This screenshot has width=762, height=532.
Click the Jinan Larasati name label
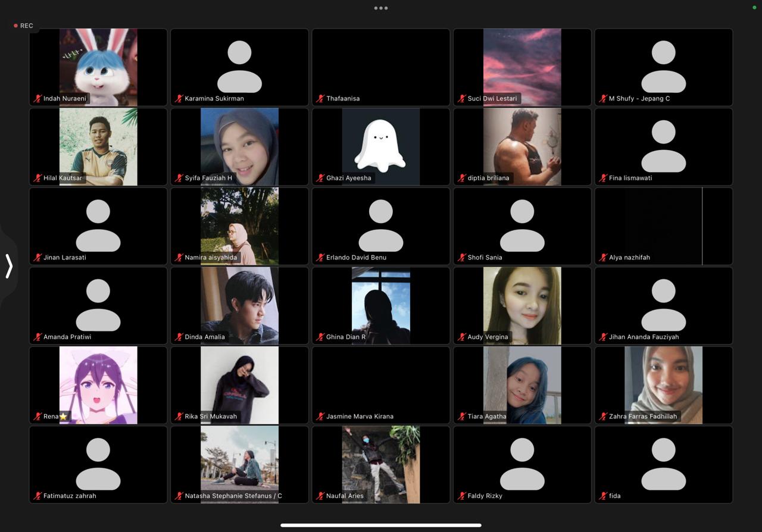pos(65,258)
